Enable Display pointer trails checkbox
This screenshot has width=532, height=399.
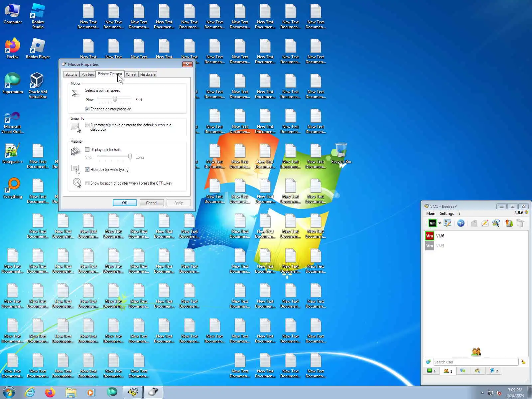coord(87,150)
